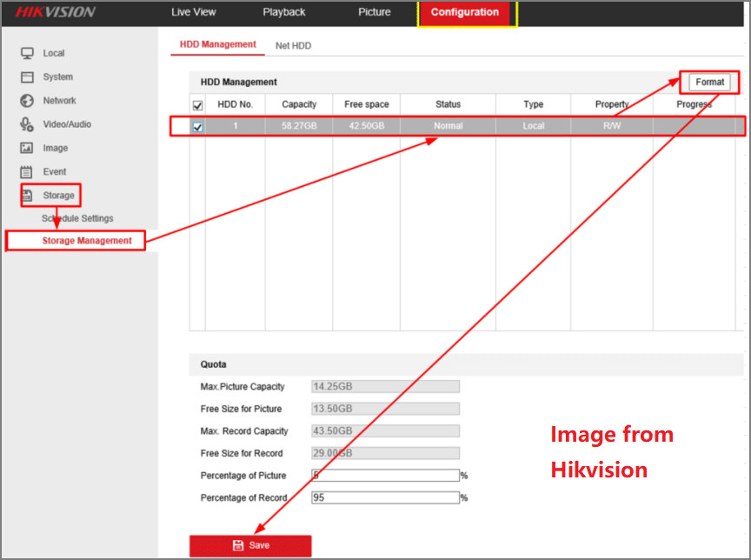751x560 pixels.
Task: Click the Property column header
Action: coord(612,104)
